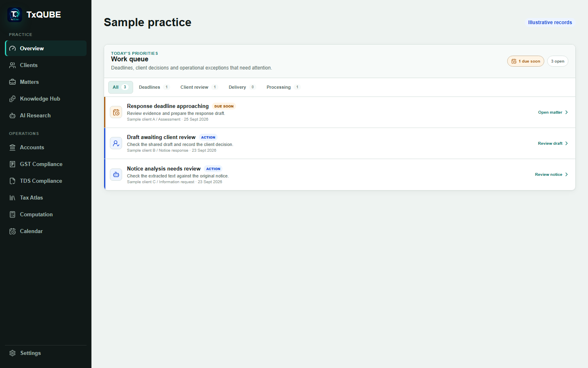Expand the Open matter chevron arrow
588x368 pixels.
point(566,112)
